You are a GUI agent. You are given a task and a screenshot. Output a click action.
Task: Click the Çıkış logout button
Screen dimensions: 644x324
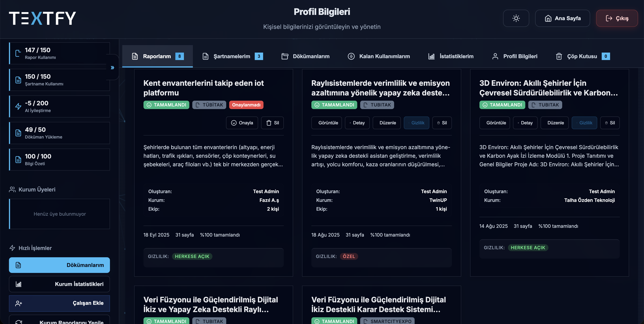point(617,18)
